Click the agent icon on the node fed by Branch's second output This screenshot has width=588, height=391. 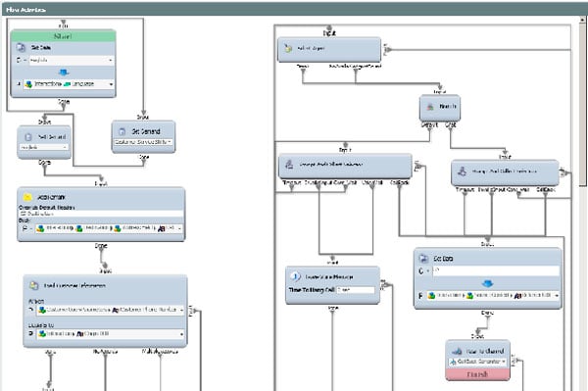(x=462, y=171)
